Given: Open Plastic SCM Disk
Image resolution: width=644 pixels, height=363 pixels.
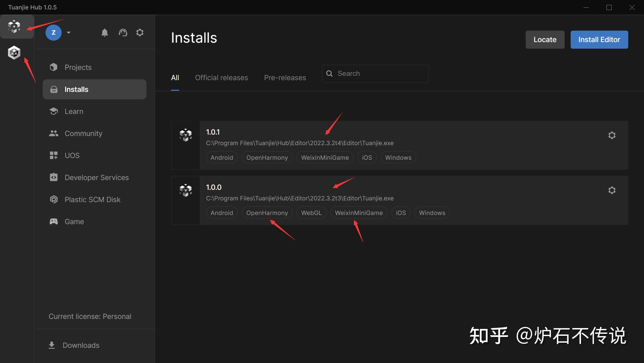Looking at the screenshot, I should [x=92, y=199].
